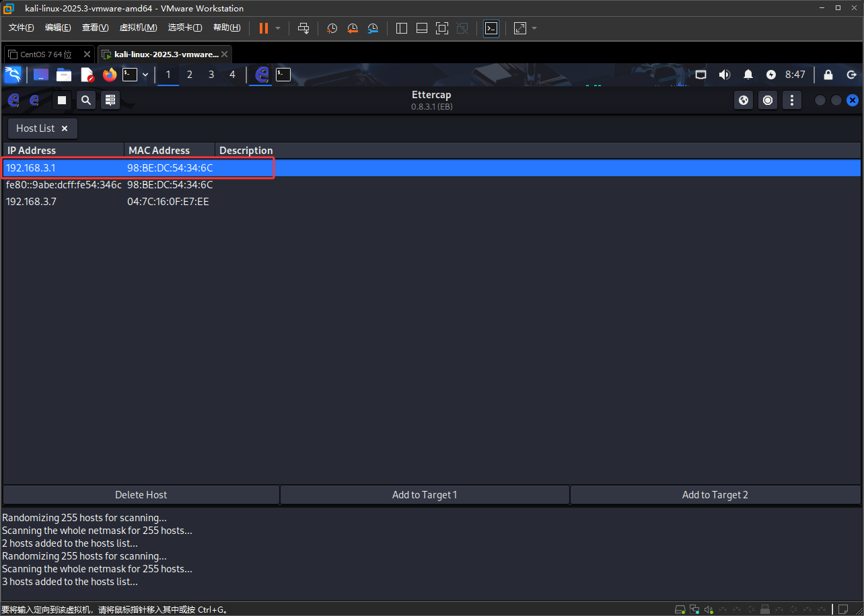Open the Kali file manager icon
Screen dimensions: 864x616
point(64,75)
